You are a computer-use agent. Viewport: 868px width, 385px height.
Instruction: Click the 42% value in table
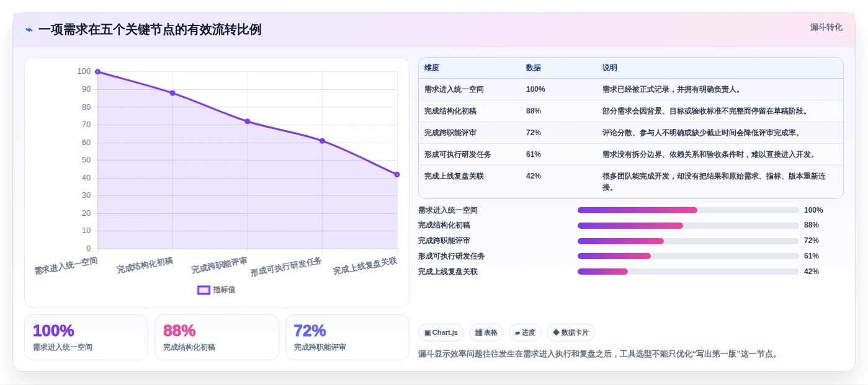coord(534,176)
